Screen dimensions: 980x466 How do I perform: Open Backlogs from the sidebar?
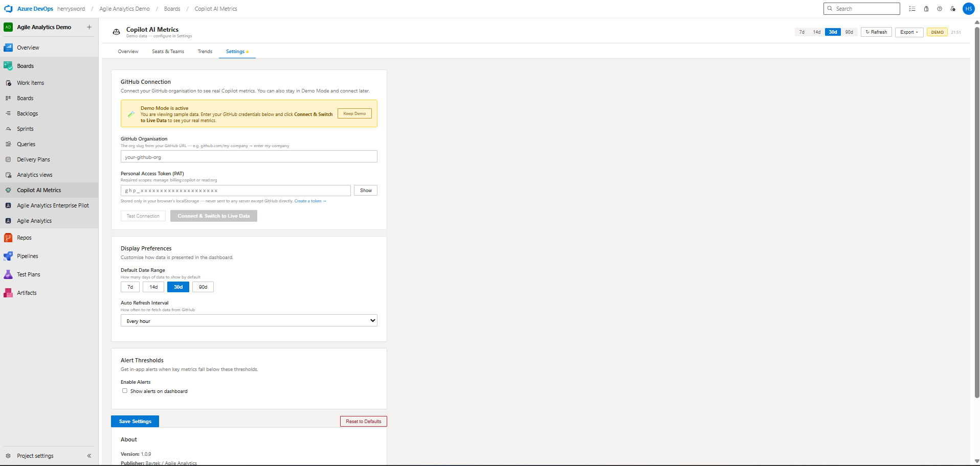28,113
